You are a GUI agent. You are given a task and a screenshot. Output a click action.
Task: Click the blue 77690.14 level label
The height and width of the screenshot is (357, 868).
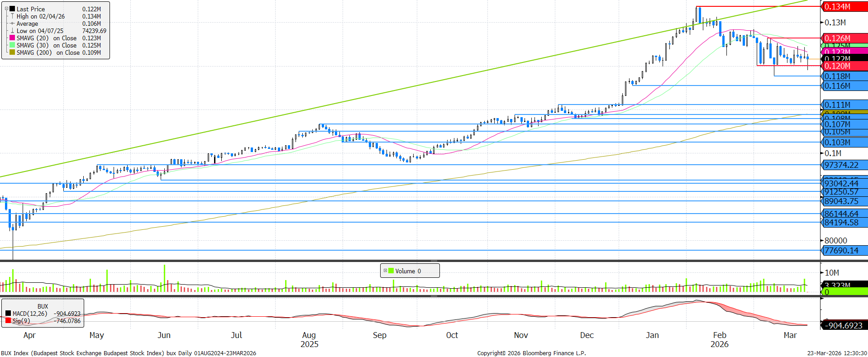click(844, 251)
